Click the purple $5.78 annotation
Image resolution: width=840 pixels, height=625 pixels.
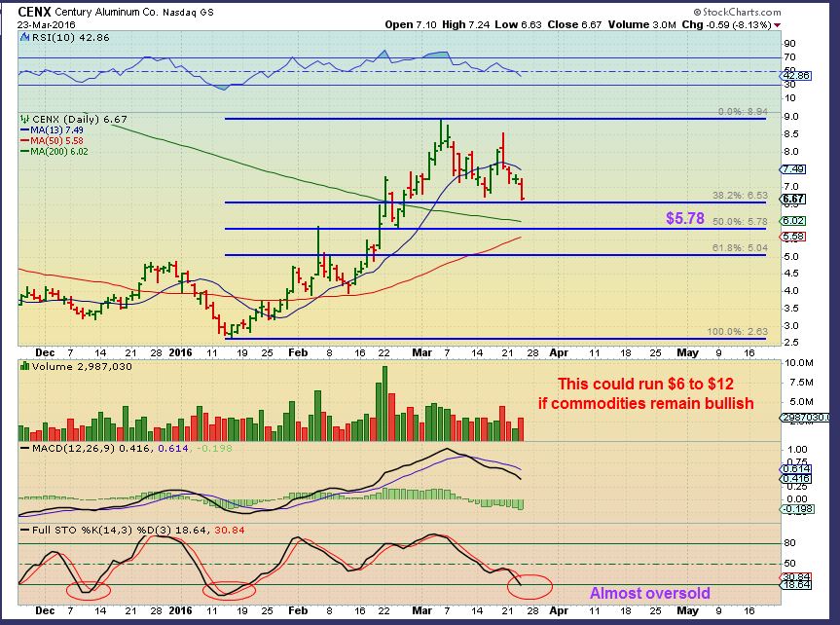[x=684, y=218]
